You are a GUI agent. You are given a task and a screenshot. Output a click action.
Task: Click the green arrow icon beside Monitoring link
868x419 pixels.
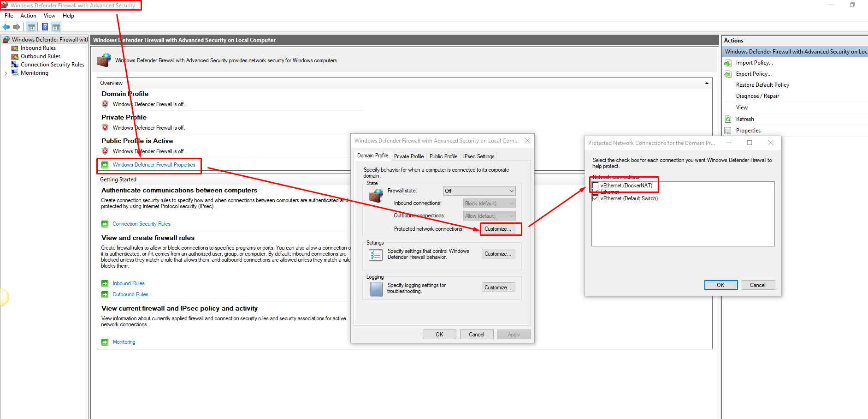105,342
